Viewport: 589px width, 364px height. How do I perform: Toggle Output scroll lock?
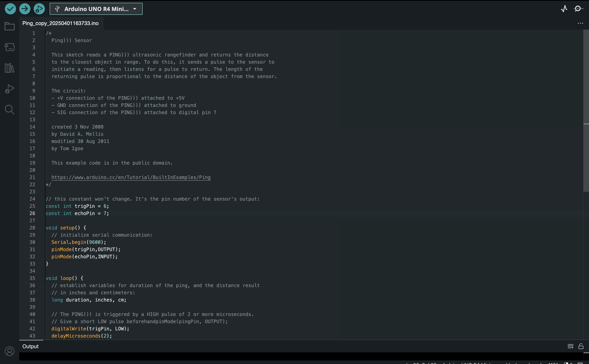click(581, 346)
